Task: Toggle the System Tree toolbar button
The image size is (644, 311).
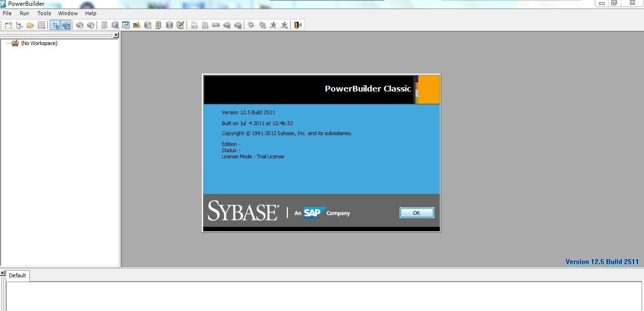Action: [55, 25]
